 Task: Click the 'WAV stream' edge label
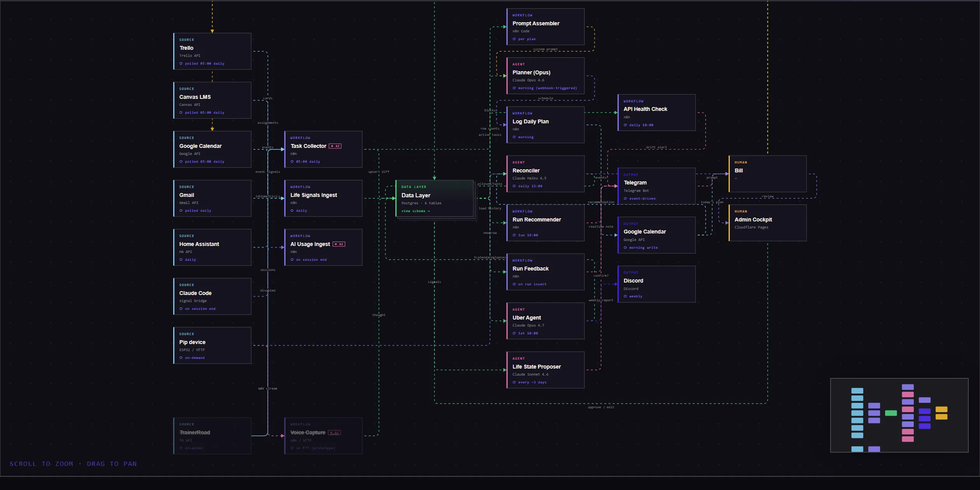(x=268, y=388)
